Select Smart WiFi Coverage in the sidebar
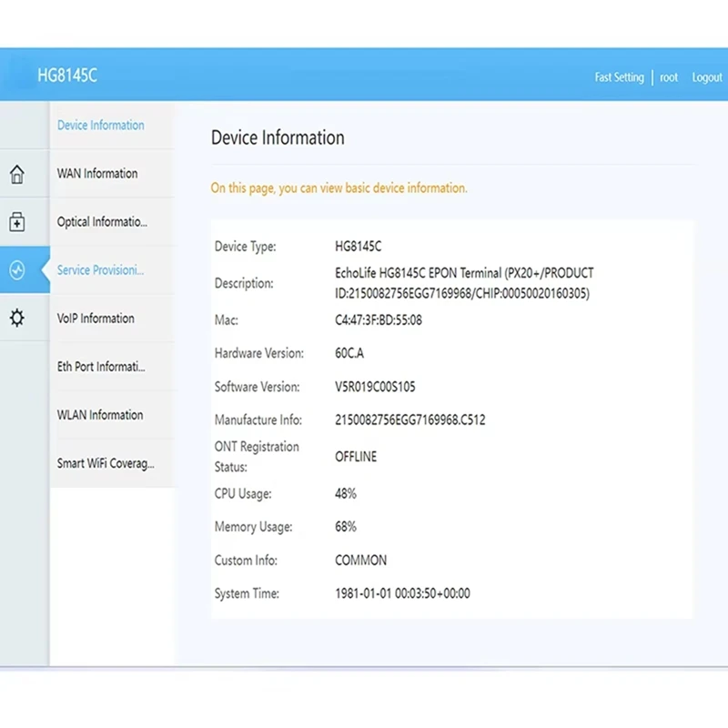The height and width of the screenshot is (728, 728). click(x=104, y=462)
